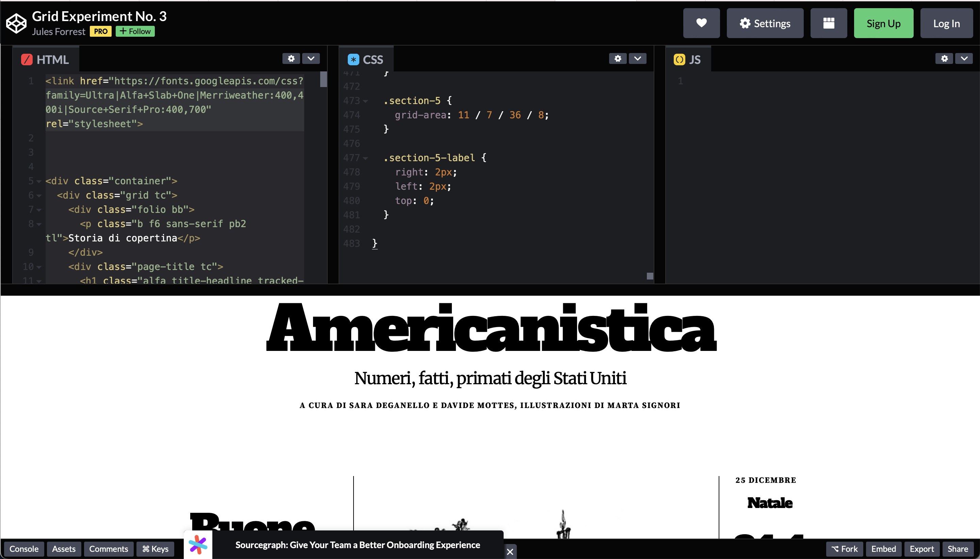Click byline A cura di Sara Deganello
The height and width of the screenshot is (559, 980).
[x=490, y=405]
